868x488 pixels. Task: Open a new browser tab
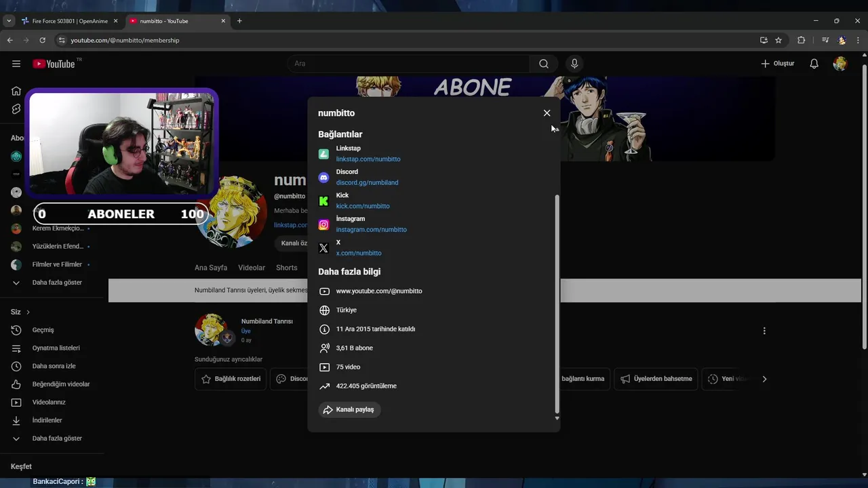click(x=239, y=21)
